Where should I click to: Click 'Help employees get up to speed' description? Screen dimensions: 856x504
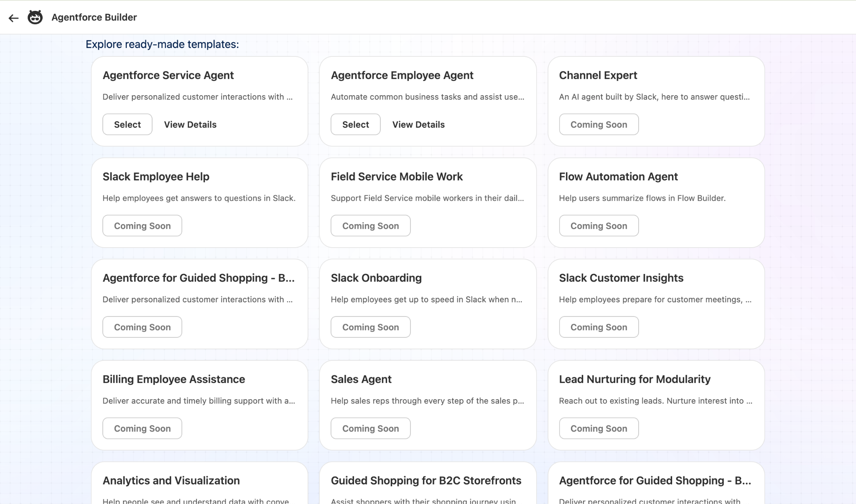point(426,299)
